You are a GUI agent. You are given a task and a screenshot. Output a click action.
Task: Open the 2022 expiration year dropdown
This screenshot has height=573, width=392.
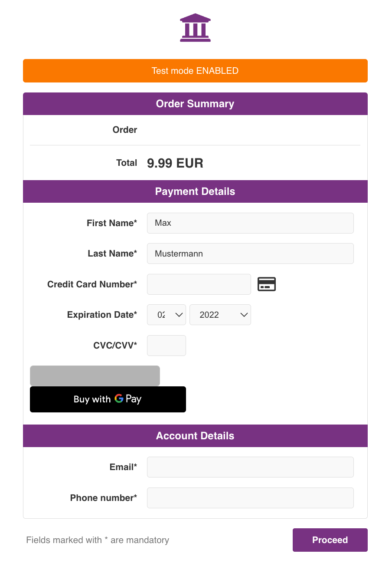tap(220, 315)
